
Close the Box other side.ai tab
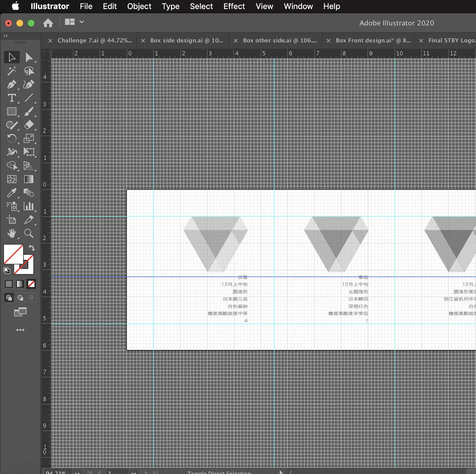pyautogui.click(x=236, y=41)
